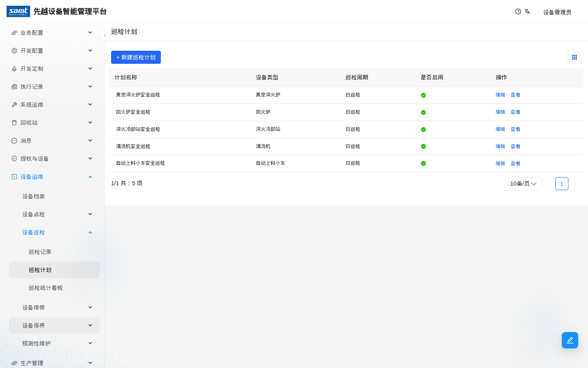Screen dimensions: 588x368
Task: Open the language translation icon
Action: [527, 11]
